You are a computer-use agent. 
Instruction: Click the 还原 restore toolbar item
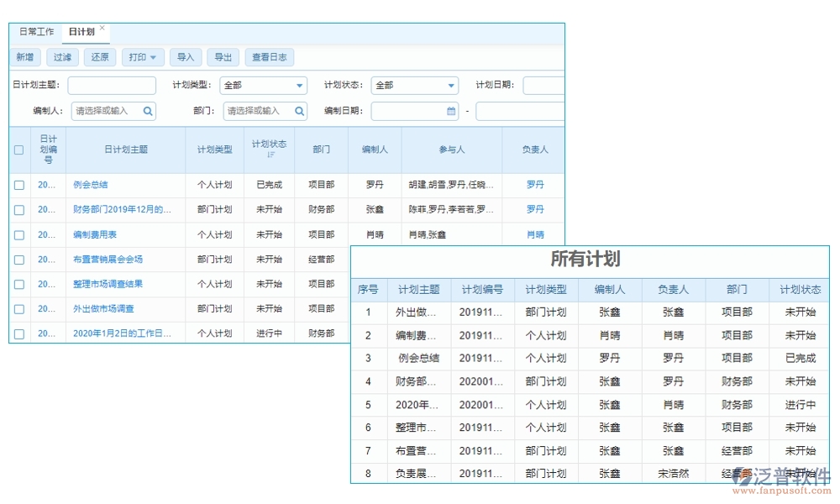tap(99, 57)
